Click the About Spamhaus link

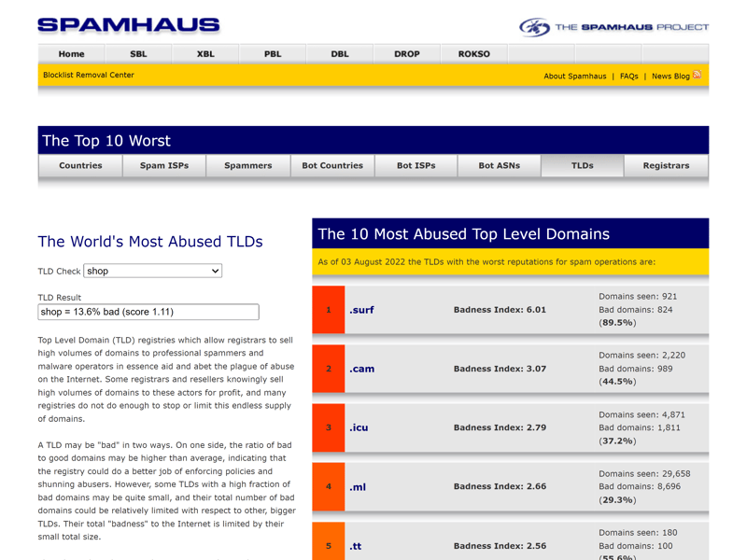pyautogui.click(x=574, y=76)
